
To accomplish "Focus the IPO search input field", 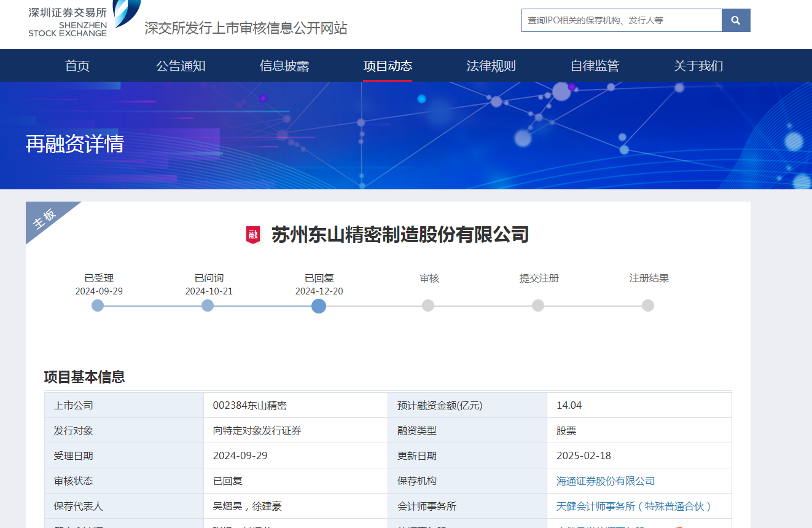I will [x=622, y=20].
